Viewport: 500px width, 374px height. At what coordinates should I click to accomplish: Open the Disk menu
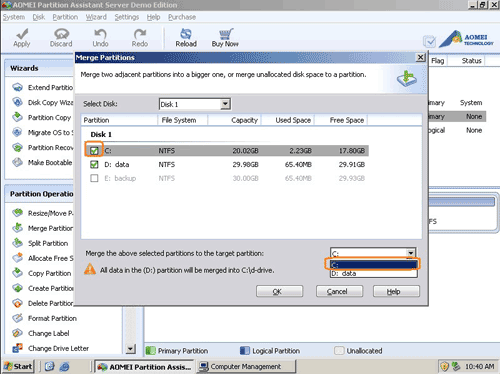tap(39, 17)
